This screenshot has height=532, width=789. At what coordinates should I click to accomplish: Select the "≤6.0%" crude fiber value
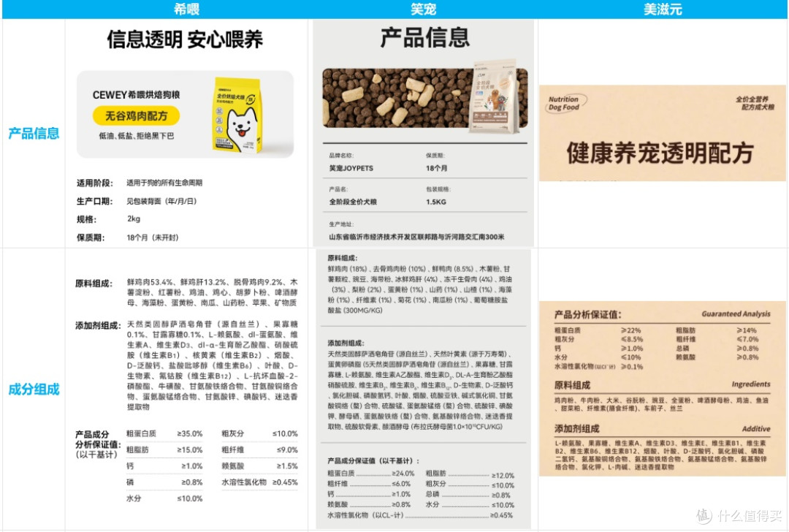(x=401, y=484)
